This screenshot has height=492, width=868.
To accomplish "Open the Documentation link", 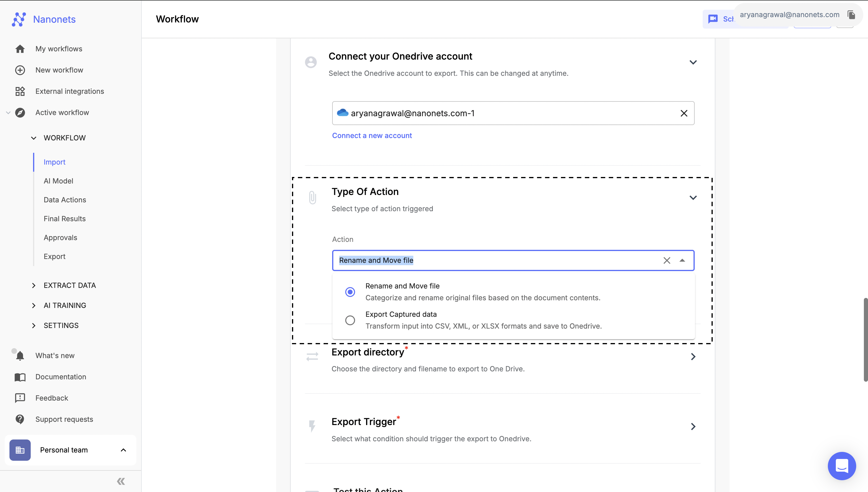I will coord(61,377).
